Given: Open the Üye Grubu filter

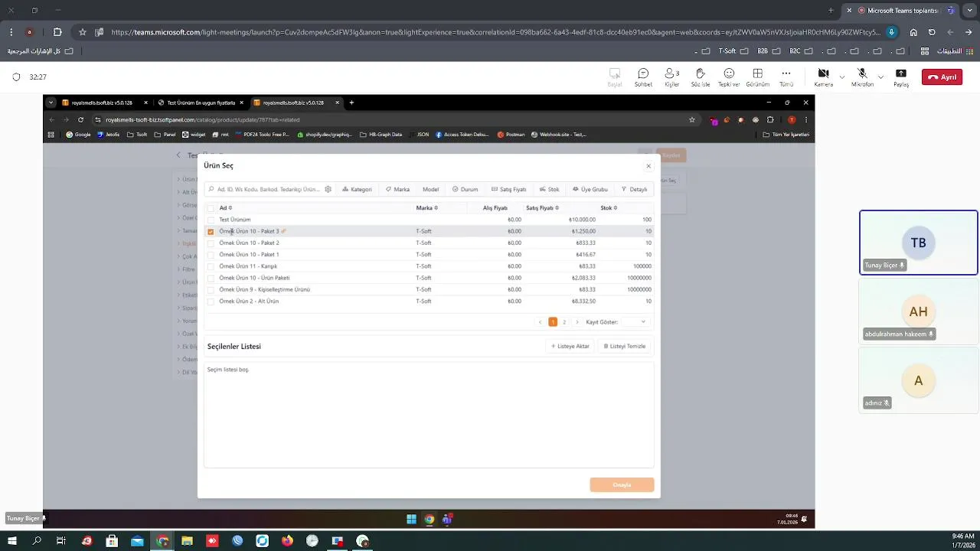Looking at the screenshot, I should tap(590, 189).
